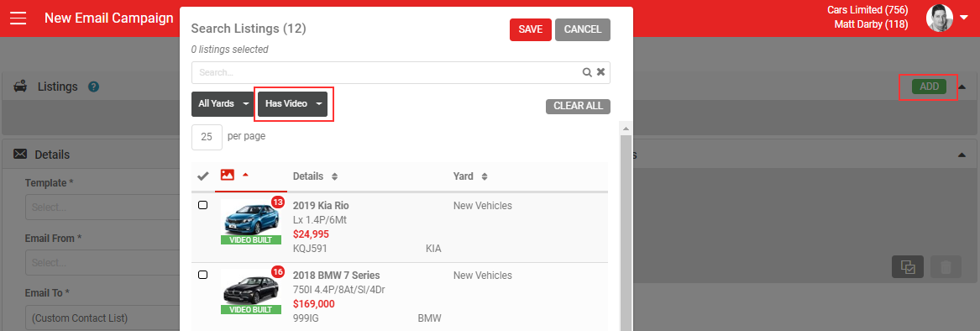This screenshot has height=331, width=980.
Task: Click the search magnifier icon
Action: pos(587,72)
